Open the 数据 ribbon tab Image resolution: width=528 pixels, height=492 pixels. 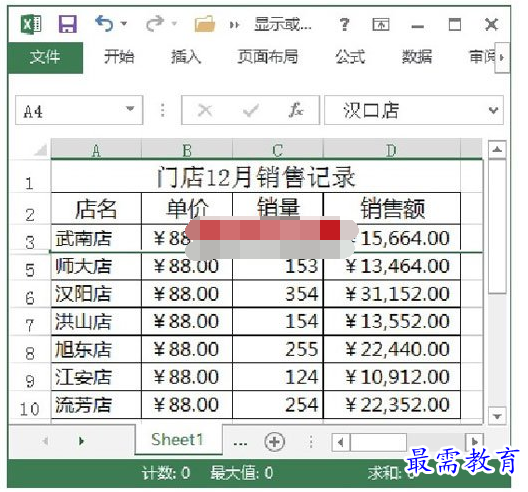coord(417,57)
